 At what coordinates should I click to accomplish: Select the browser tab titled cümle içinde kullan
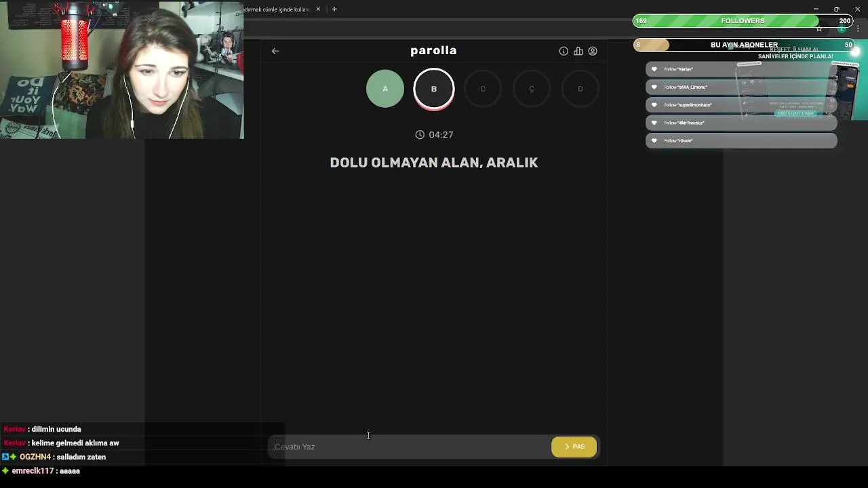pyautogui.click(x=278, y=9)
